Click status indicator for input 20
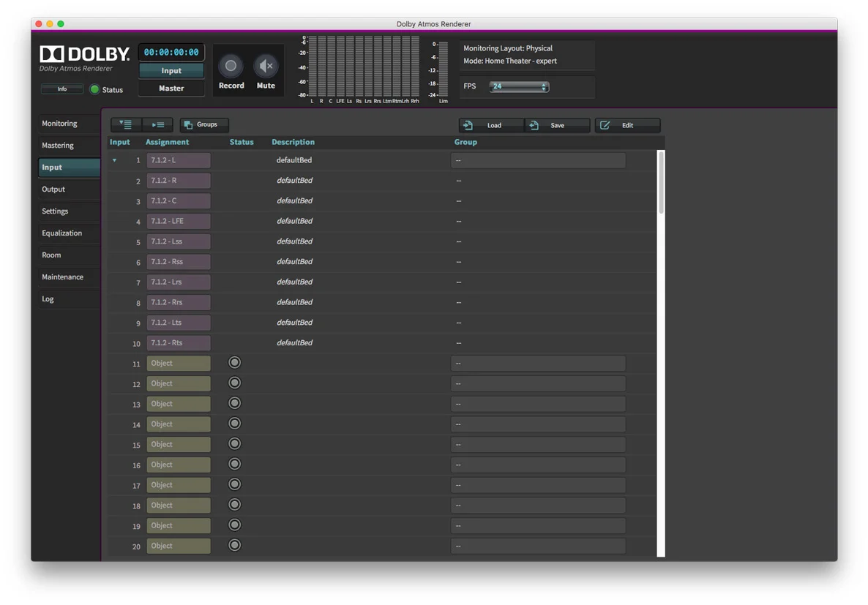Image resolution: width=868 pixels, height=605 pixels. pos(235,545)
